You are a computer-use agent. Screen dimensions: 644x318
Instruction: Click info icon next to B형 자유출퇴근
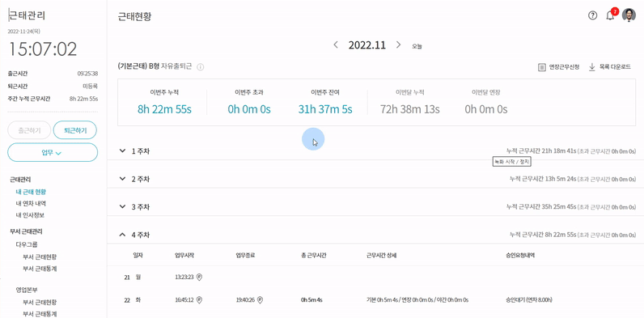pyautogui.click(x=201, y=67)
